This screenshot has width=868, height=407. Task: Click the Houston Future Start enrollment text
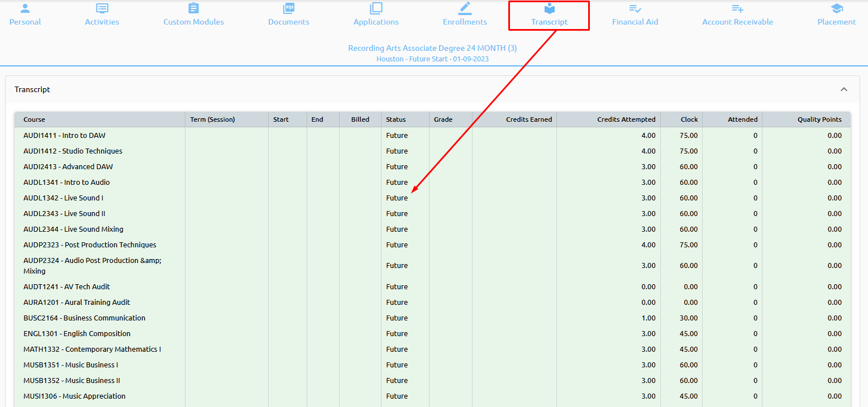(432, 59)
